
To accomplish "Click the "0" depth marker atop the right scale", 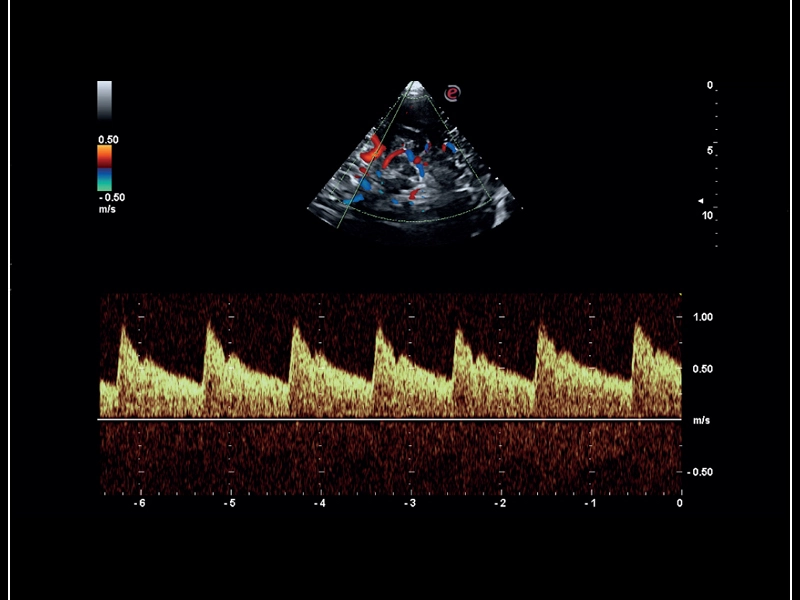I will [711, 84].
